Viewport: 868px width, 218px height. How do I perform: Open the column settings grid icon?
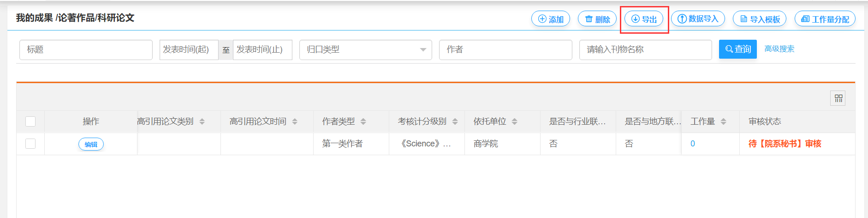point(838,98)
